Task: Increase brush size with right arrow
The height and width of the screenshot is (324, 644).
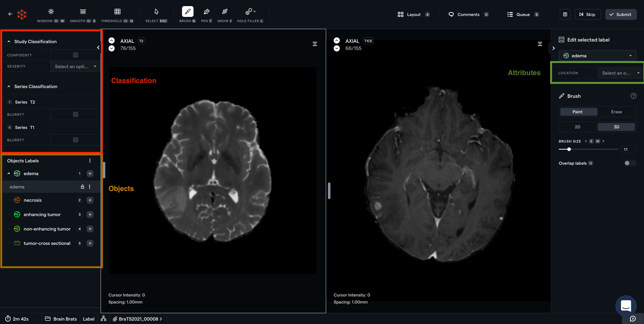Action: [x=604, y=141]
